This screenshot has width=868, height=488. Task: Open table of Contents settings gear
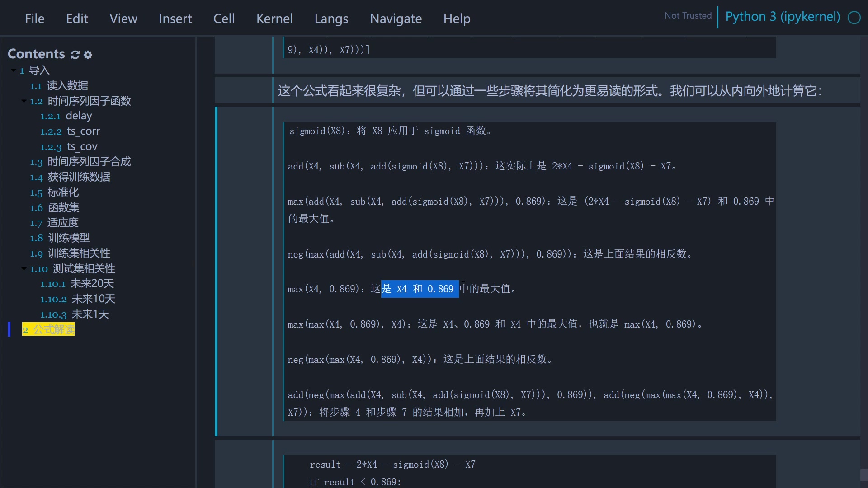click(x=88, y=55)
